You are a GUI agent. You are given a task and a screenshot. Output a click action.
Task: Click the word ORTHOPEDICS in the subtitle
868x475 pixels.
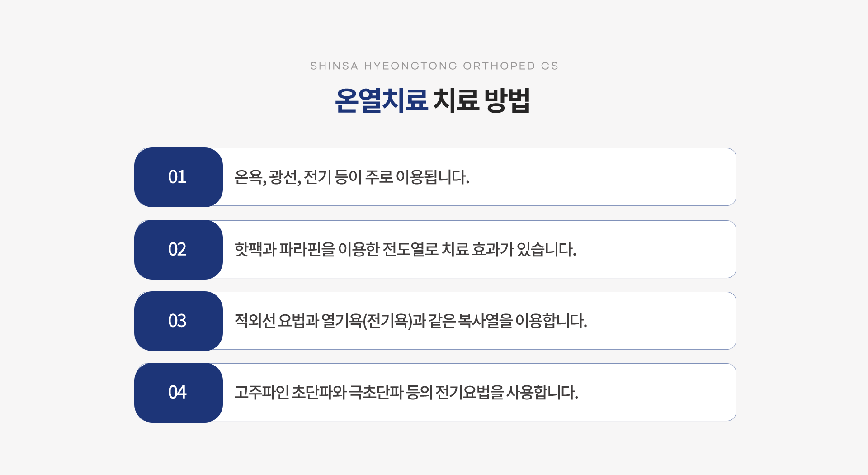(511, 66)
